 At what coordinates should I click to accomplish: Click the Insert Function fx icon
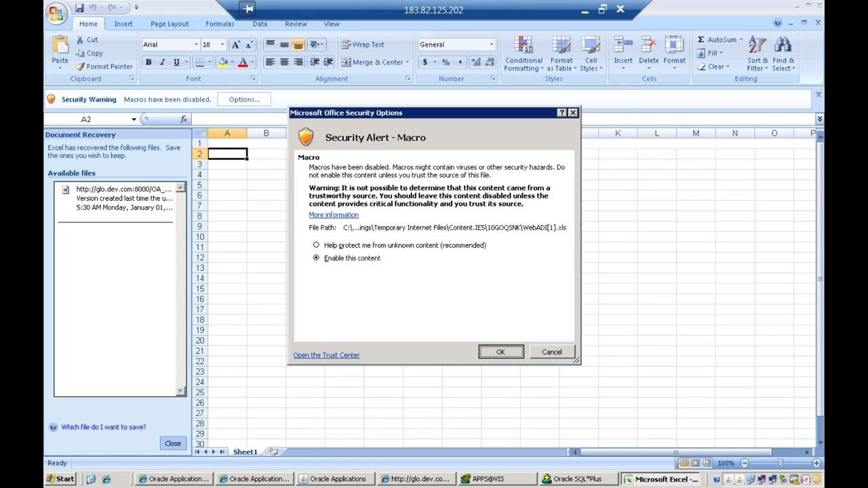(184, 119)
